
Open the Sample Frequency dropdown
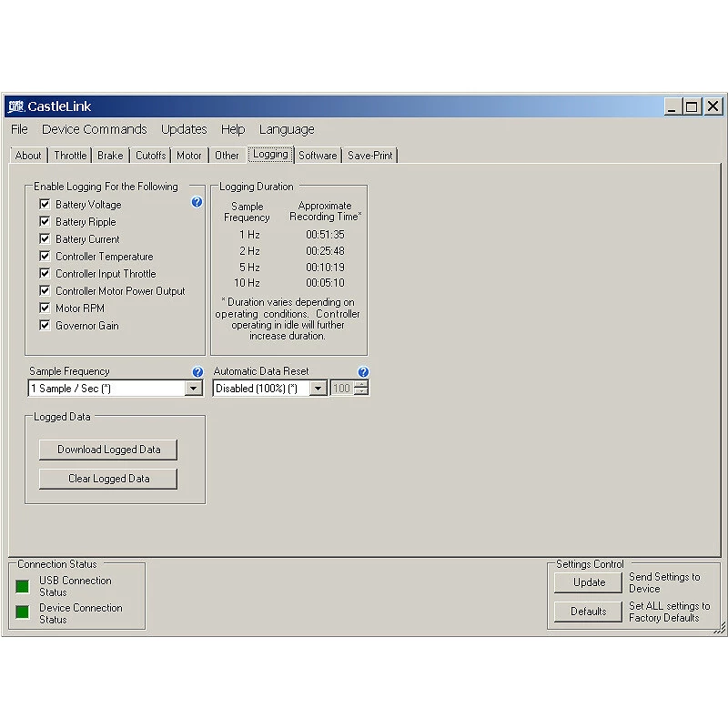coord(193,389)
